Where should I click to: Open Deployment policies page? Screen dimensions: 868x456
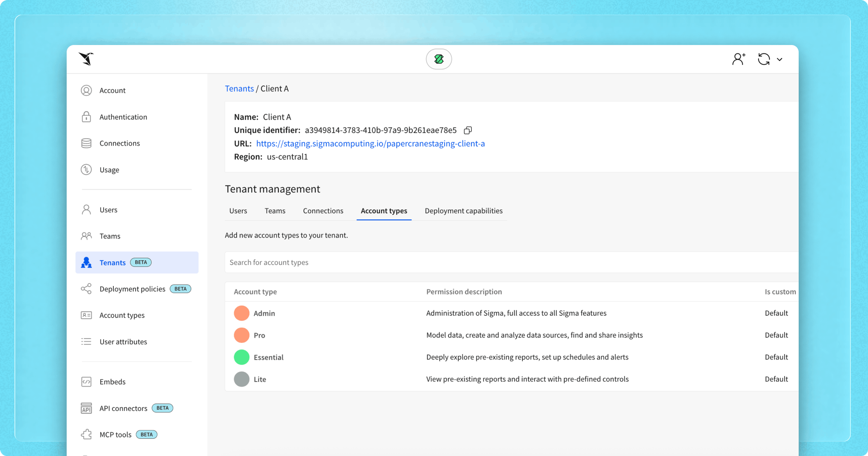(x=137, y=289)
